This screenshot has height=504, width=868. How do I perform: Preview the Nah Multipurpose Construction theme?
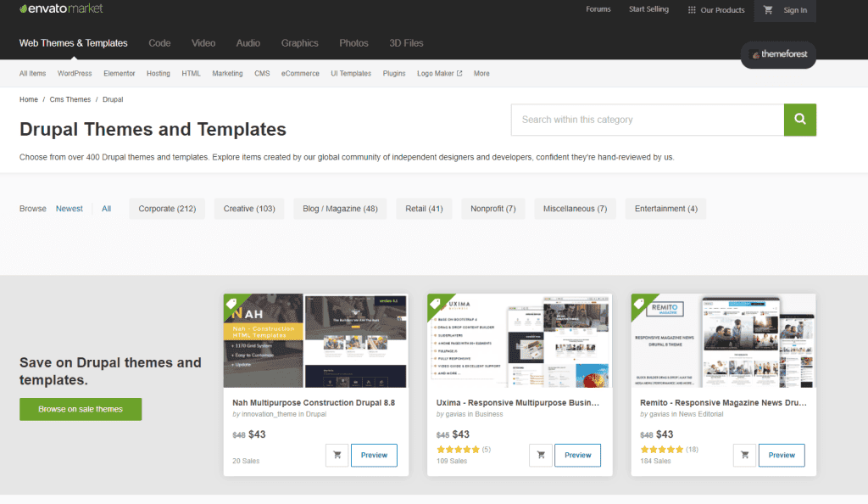point(374,456)
